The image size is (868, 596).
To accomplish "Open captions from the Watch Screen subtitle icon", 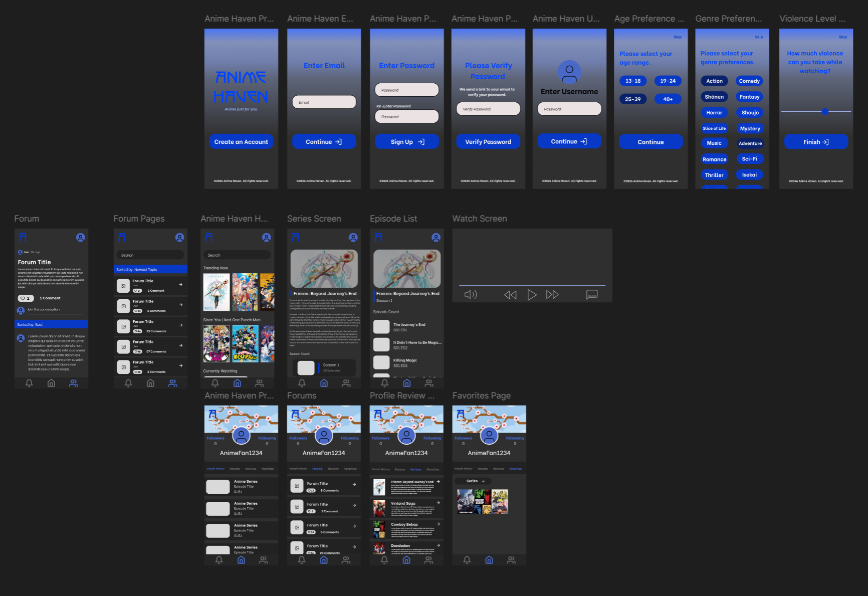I will [x=592, y=295].
